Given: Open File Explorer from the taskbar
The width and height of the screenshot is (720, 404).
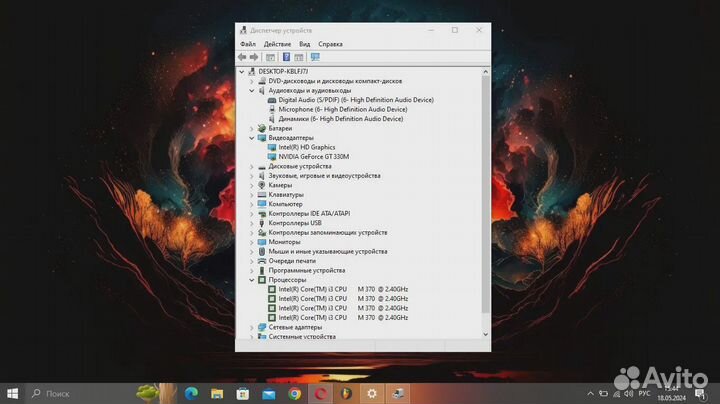Looking at the screenshot, I should (217, 393).
